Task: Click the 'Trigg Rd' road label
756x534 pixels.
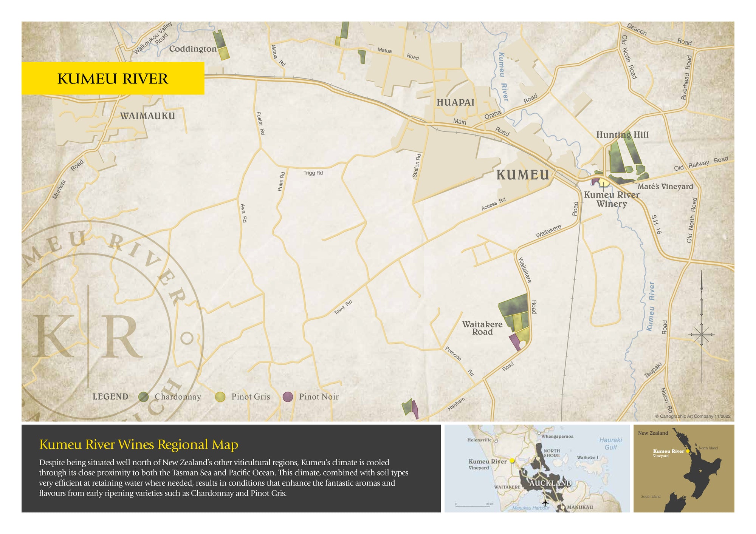Action: 313,173
